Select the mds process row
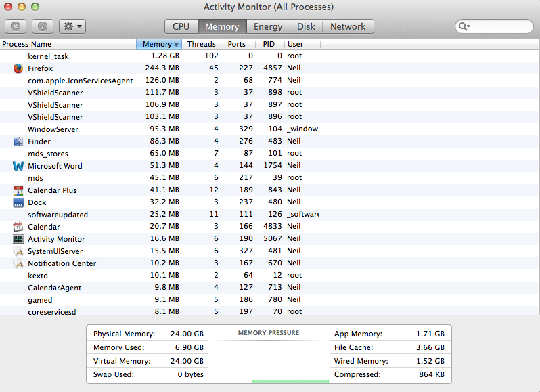 click(269, 178)
